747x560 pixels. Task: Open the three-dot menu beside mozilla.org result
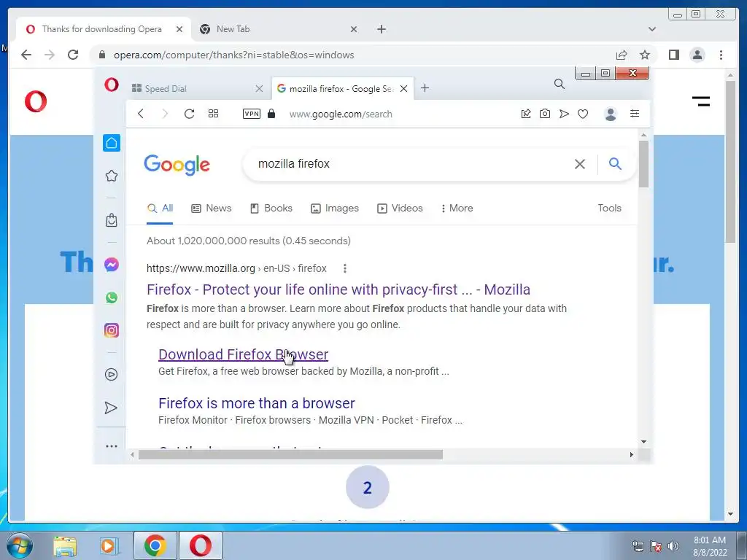tap(345, 268)
